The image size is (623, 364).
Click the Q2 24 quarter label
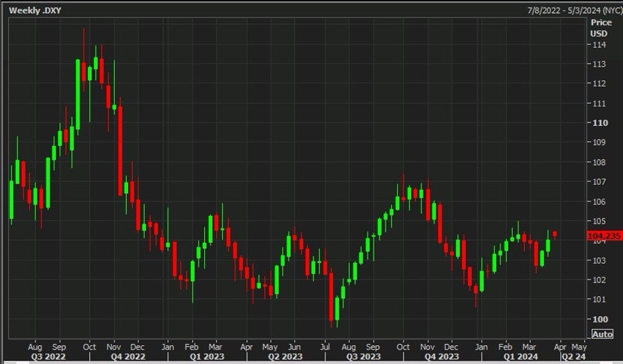pos(575,357)
